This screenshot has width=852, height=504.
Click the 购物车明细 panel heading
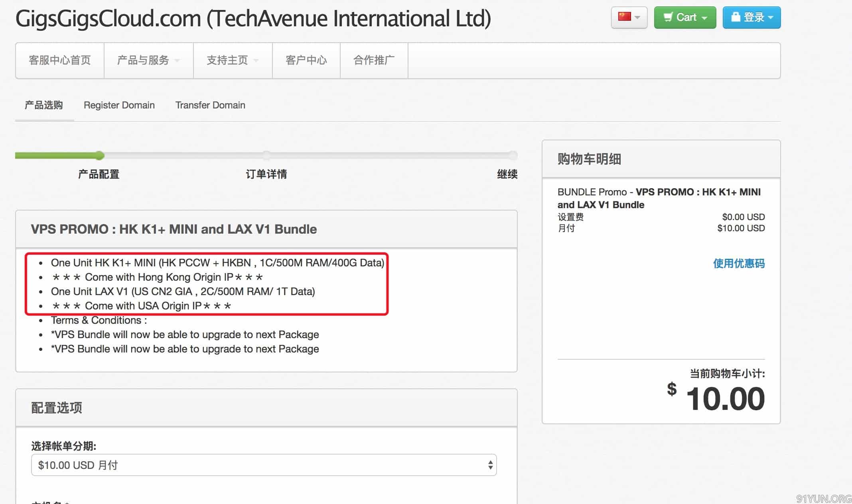click(x=589, y=159)
